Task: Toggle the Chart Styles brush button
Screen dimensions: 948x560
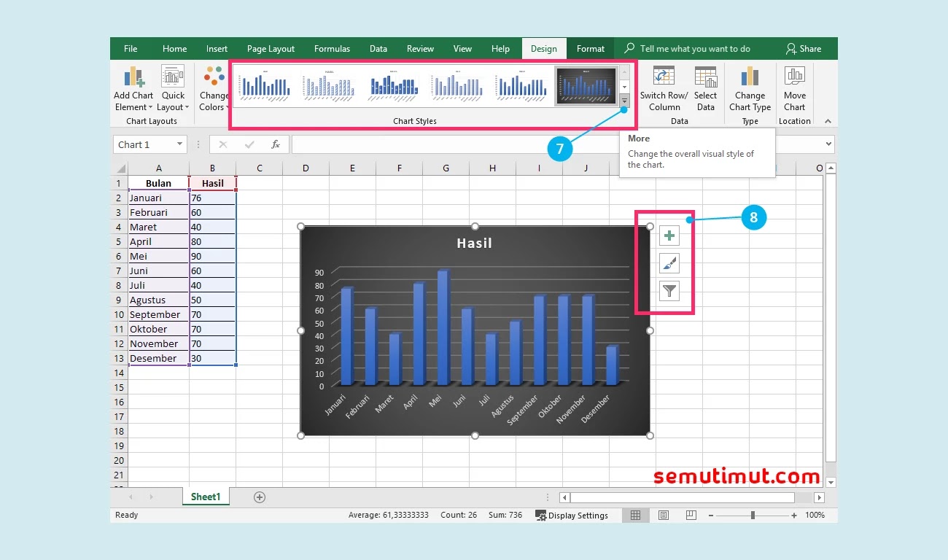Action: (669, 263)
